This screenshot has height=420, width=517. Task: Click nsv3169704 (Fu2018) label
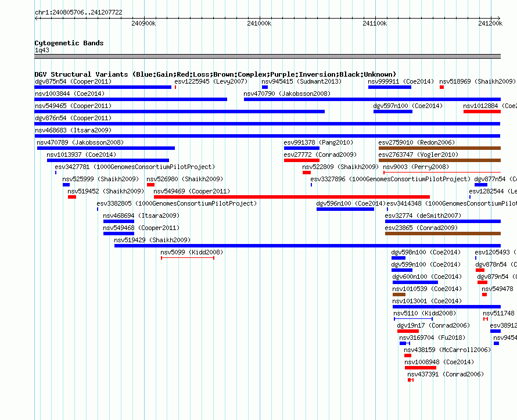point(432,338)
